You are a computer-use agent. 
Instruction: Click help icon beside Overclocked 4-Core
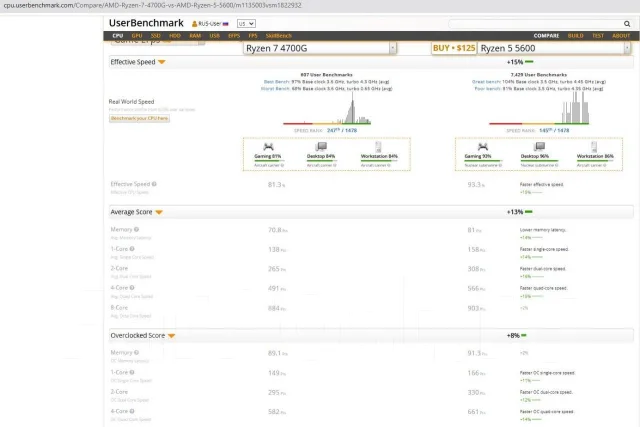[x=132, y=411]
